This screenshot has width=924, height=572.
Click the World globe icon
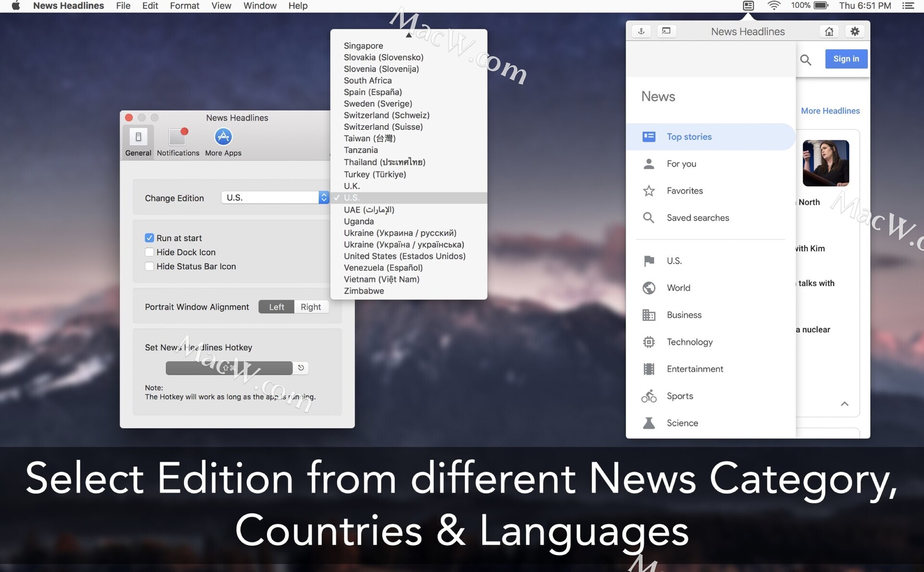pyautogui.click(x=649, y=288)
